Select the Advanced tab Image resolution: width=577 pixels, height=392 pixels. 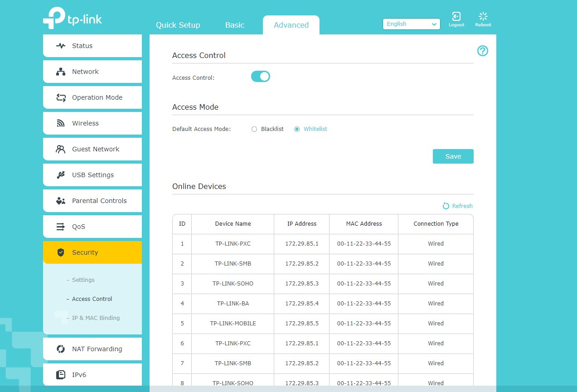click(x=291, y=25)
